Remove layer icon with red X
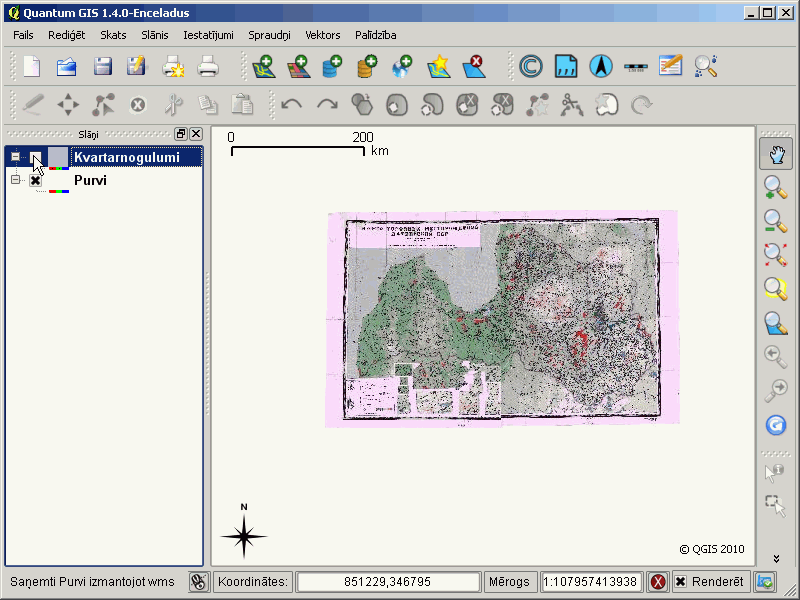The width and height of the screenshot is (800, 600). tap(474, 66)
